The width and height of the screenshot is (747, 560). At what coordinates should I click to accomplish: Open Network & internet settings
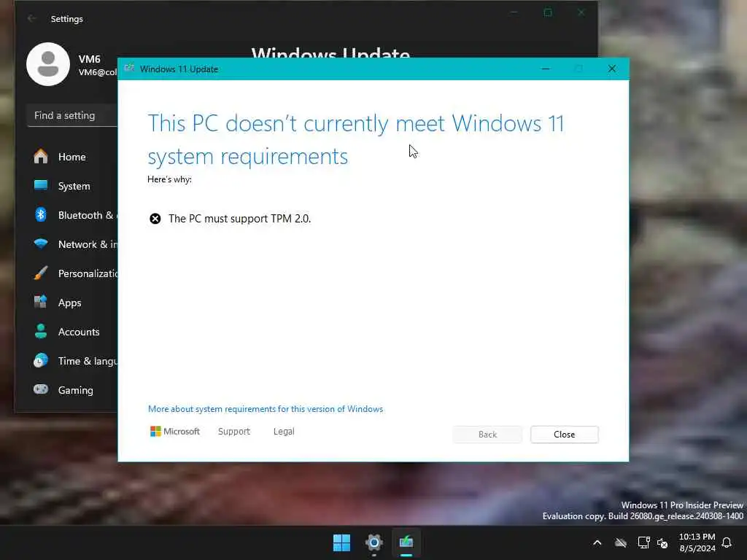tap(71, 244)
